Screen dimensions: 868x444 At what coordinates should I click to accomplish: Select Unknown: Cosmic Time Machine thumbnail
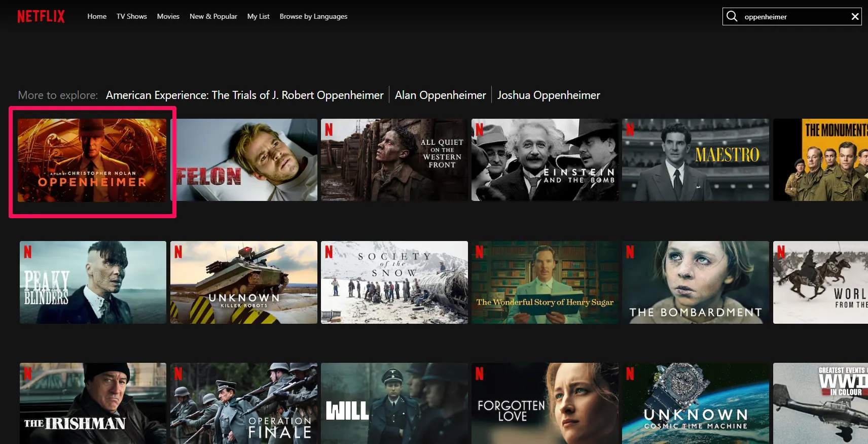tap(696, 403)
